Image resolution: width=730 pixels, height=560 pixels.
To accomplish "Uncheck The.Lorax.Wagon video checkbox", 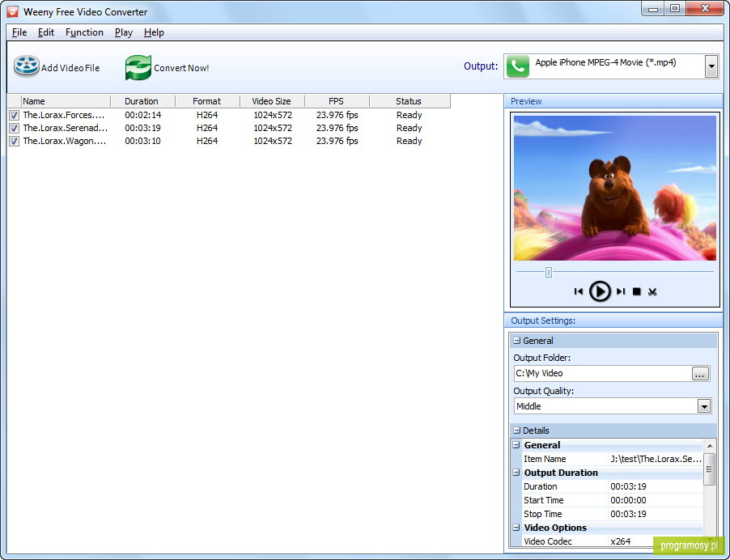I will click(14, 141).
